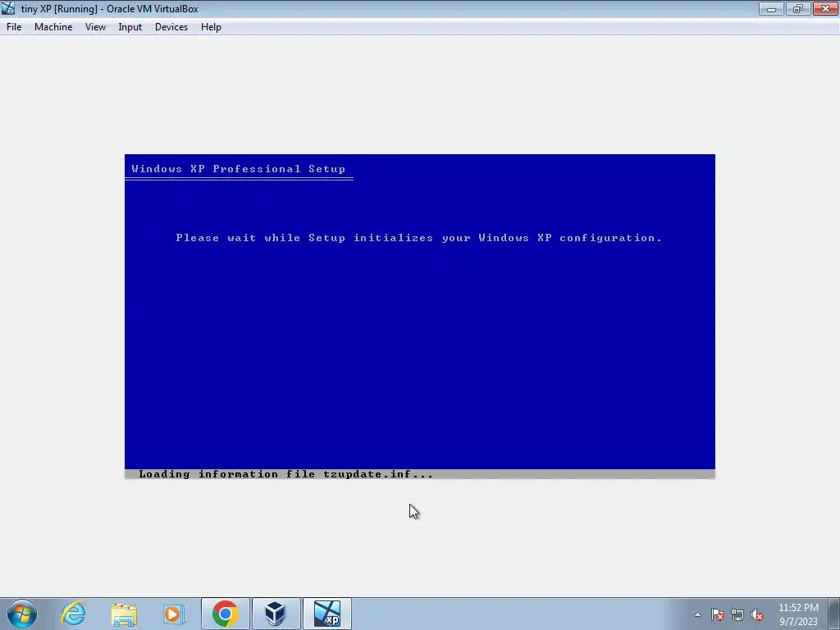Click 'Loading information file tzupdate.inf...' status text
Image resolution: width=840 pixels, height=630 pixels.
point(285,474)
